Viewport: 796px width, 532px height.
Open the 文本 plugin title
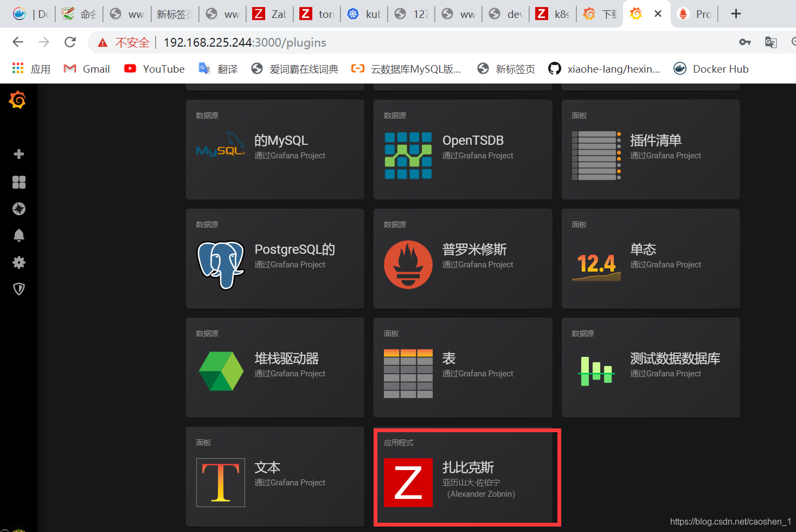click(267, 467)
